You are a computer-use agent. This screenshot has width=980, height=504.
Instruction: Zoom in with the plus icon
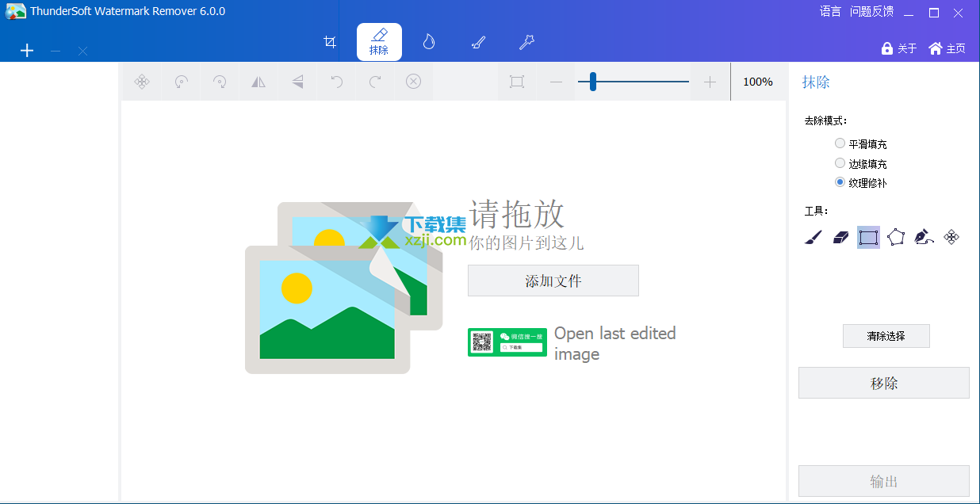tap(710, 82)
